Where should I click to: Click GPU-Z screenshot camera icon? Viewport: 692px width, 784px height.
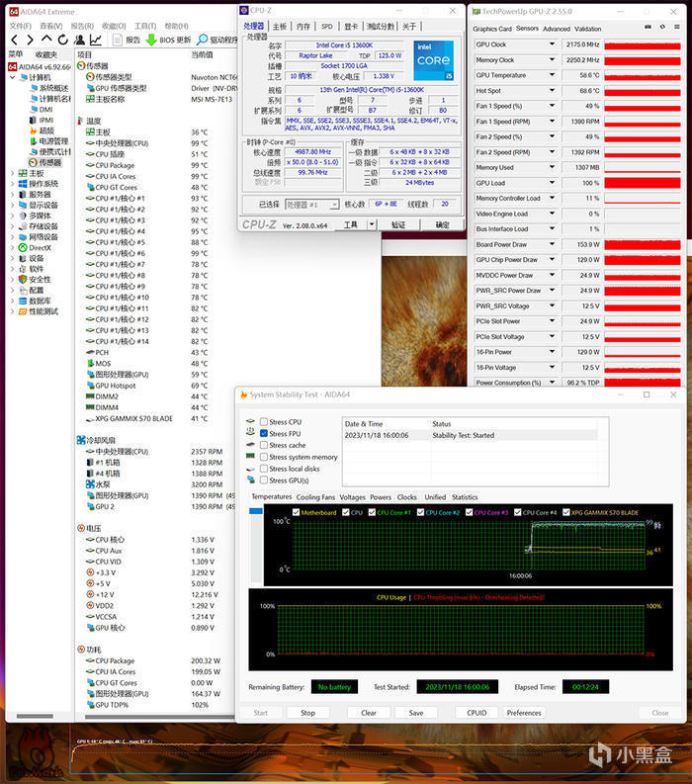[x=648, y=27]
